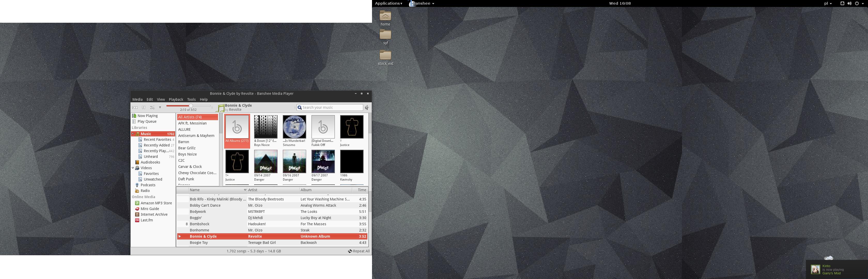868x279 pixels.
Task: Select the track Bobby Can't Dance
Action: pyautogui.click(x=272, y=206)
